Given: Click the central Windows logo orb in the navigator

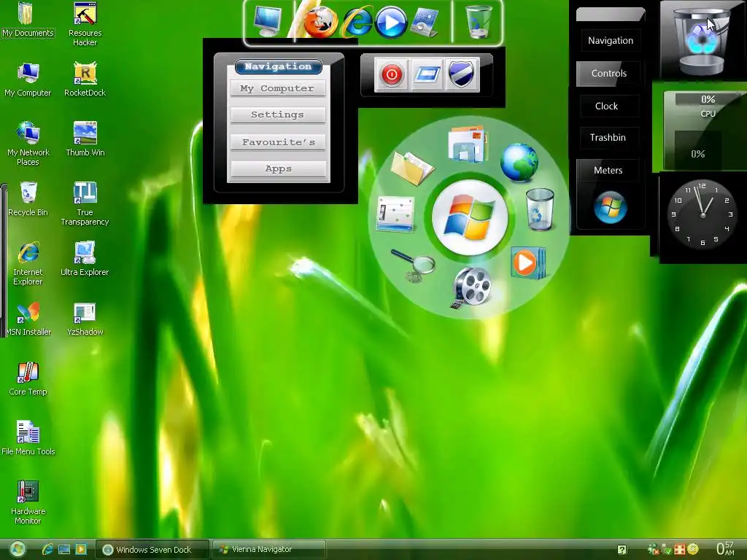Looking at the screenshot, I should coord(470,217).
